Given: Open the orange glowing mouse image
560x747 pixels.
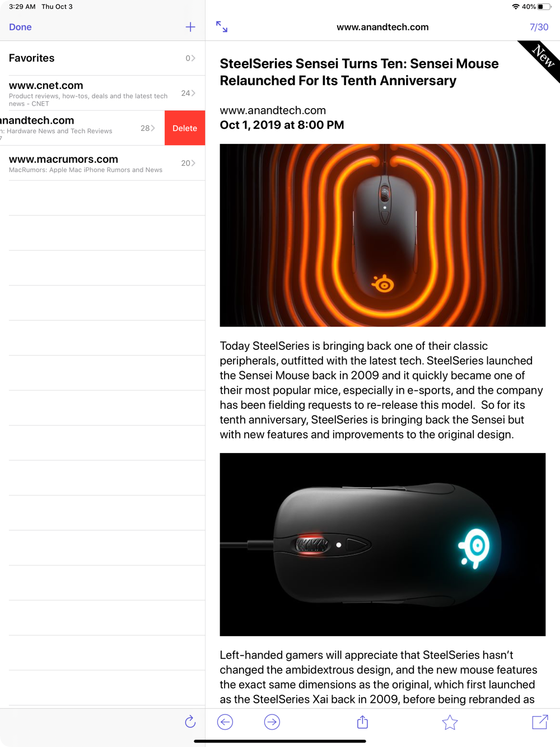Looking at the screenshot, I should pos(382,235).
